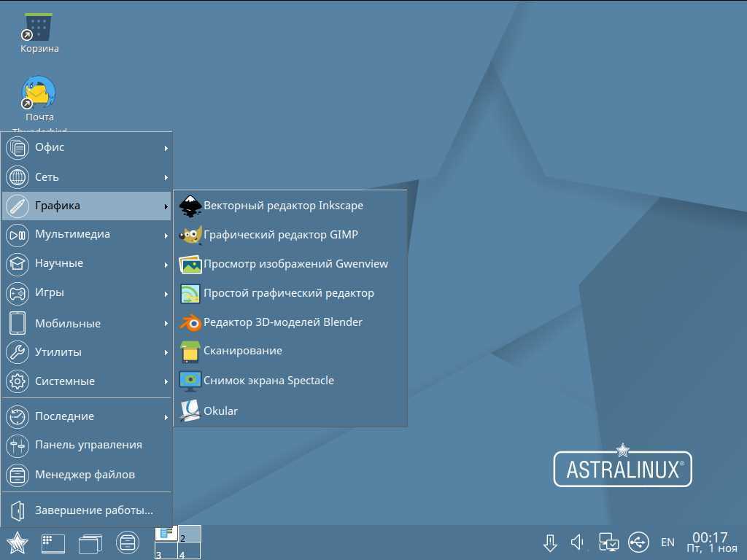Expand the Мультимедиа submenu arrow

point(166,236)
